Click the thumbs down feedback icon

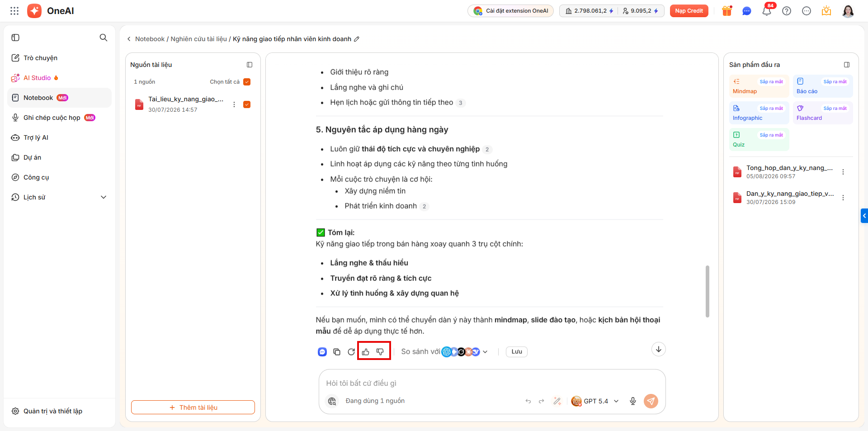[380, 352]
